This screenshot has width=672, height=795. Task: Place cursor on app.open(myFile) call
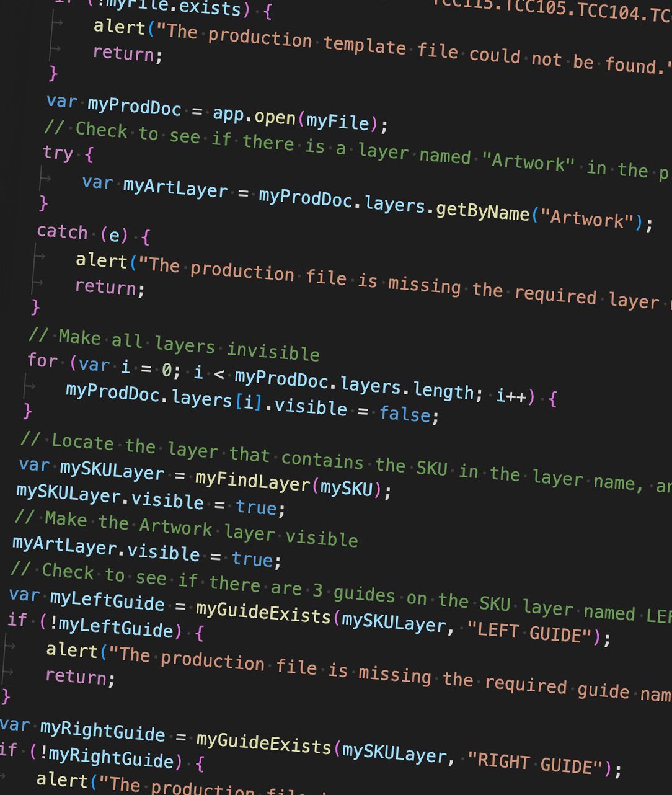(x=290, y=118)
